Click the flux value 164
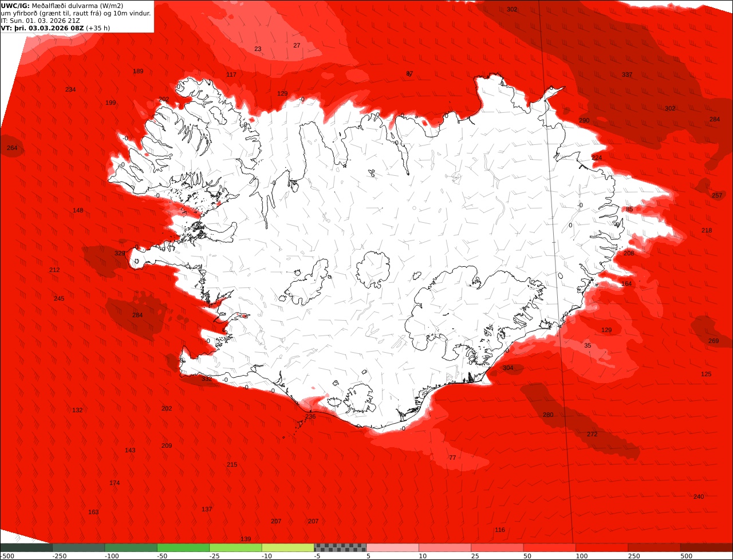This screenshot has width=733, height=560. (x=626, y=284)
